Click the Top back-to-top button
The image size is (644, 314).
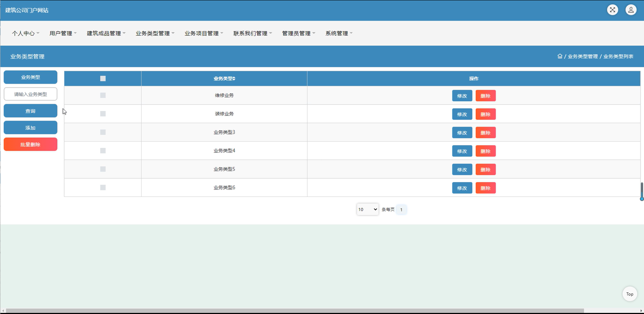[630, 294]
